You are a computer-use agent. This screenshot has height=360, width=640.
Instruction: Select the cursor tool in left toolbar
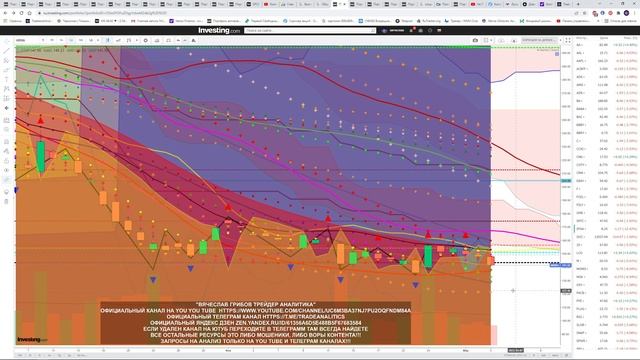[7, 41]
